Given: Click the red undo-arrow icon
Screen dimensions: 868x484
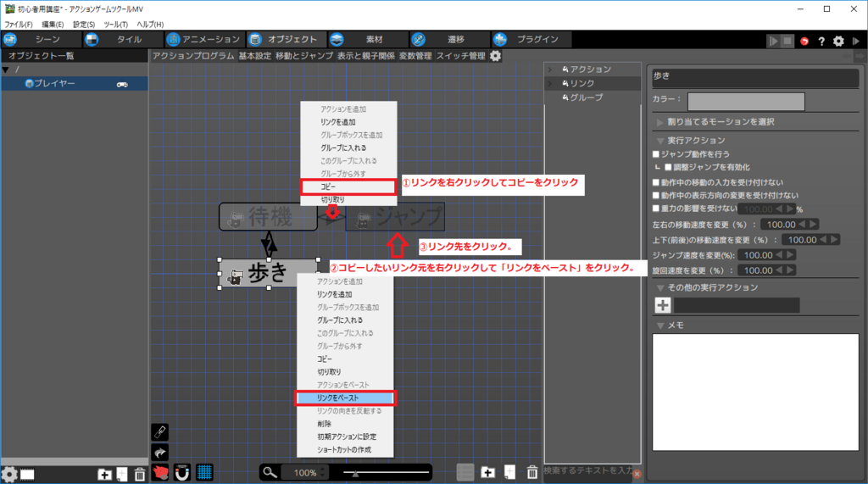Looking at the screenshot, I should tap(804, 41).
